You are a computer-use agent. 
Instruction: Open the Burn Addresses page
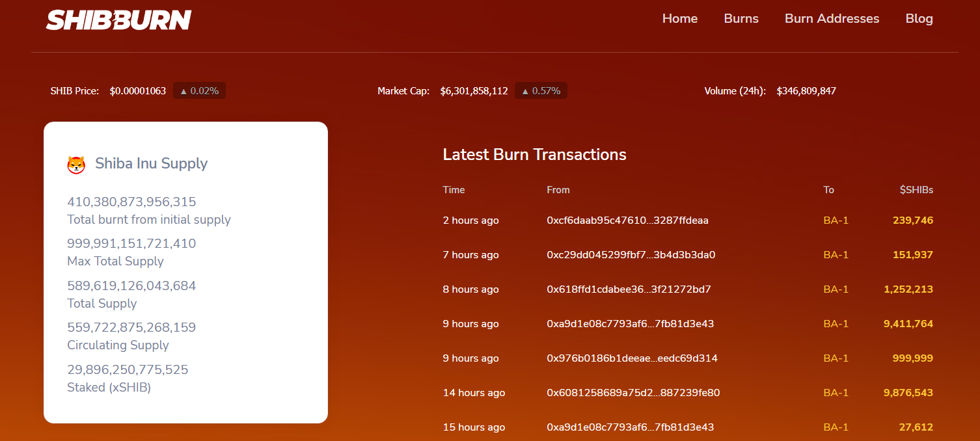832,19
